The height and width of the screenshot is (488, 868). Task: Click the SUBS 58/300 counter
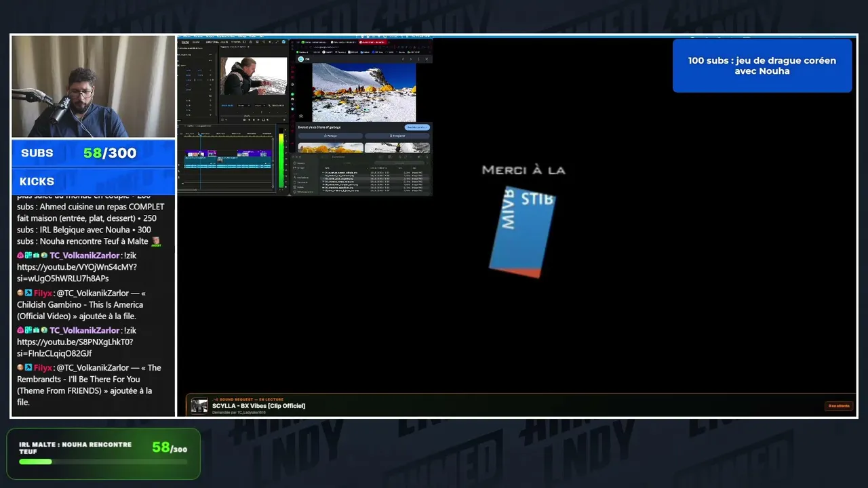(93, 153)
